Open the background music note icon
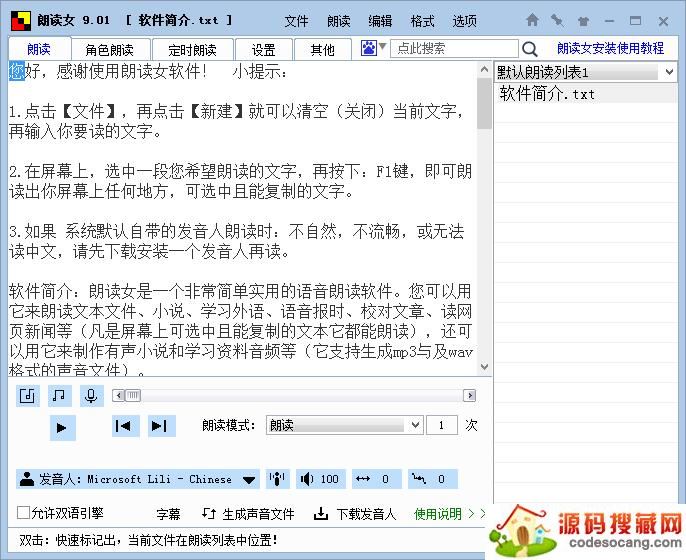Viewport: 686px width, 560px height. [59, 396]
